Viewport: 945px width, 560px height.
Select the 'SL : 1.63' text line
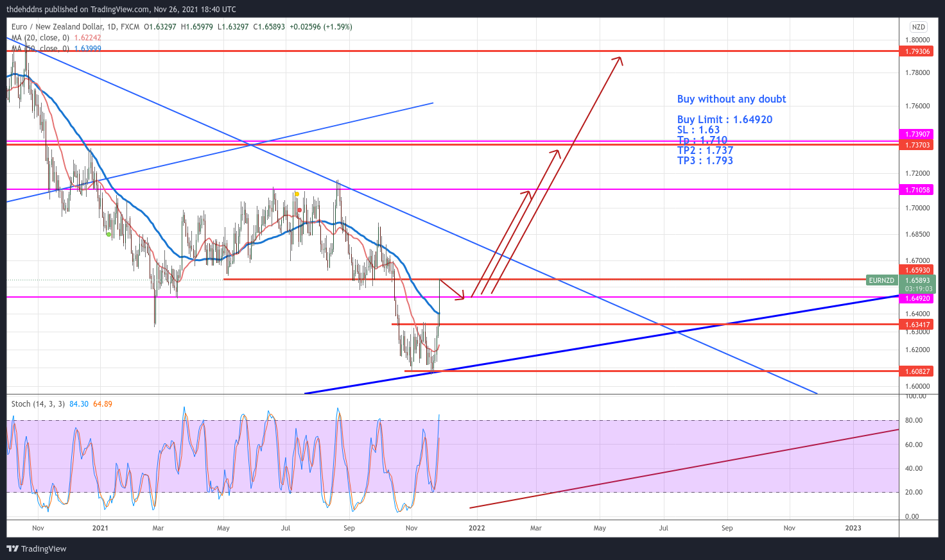698,130
